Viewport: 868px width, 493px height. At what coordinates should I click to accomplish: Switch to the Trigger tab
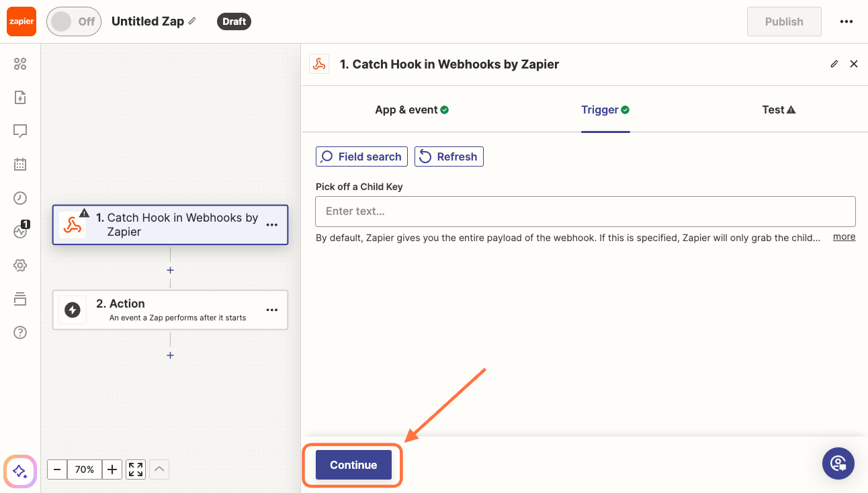(605, 109)
